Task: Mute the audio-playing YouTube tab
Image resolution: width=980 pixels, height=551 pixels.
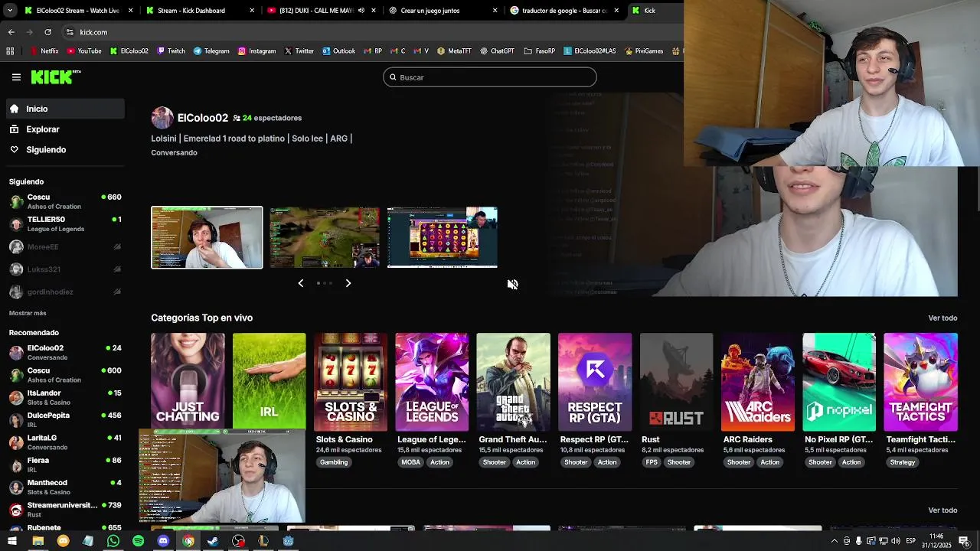Action: coord(361,11)
